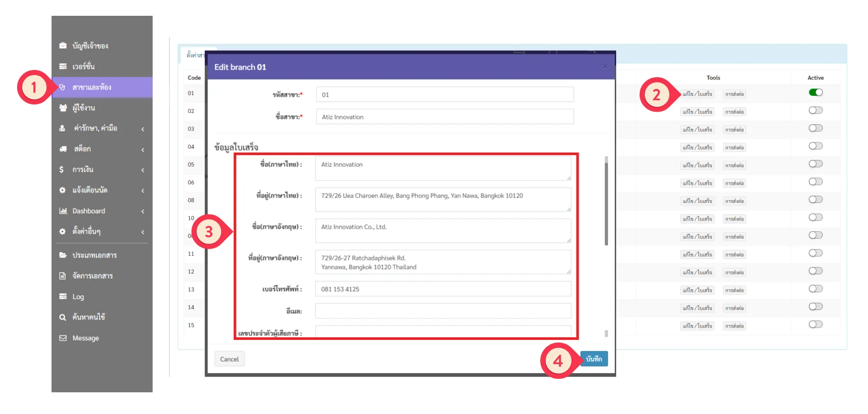868x414 pixels.
Task: Open the Log menu item
Action: 78,297
